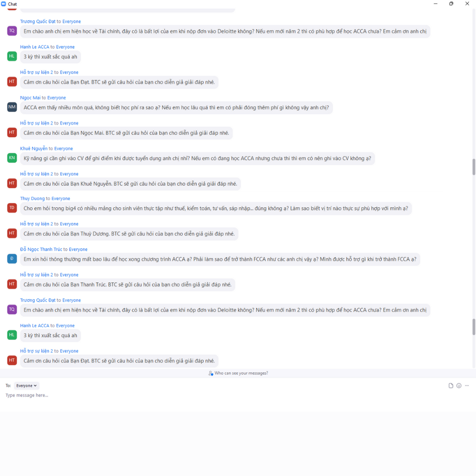Open the more options ellipsis in chat
The image size is (476, 476).
[x=467, y=385]
